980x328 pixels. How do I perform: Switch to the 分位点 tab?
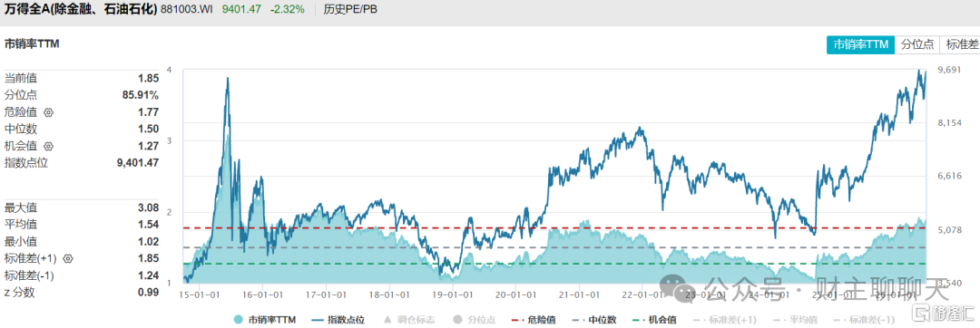click(916, 44)
